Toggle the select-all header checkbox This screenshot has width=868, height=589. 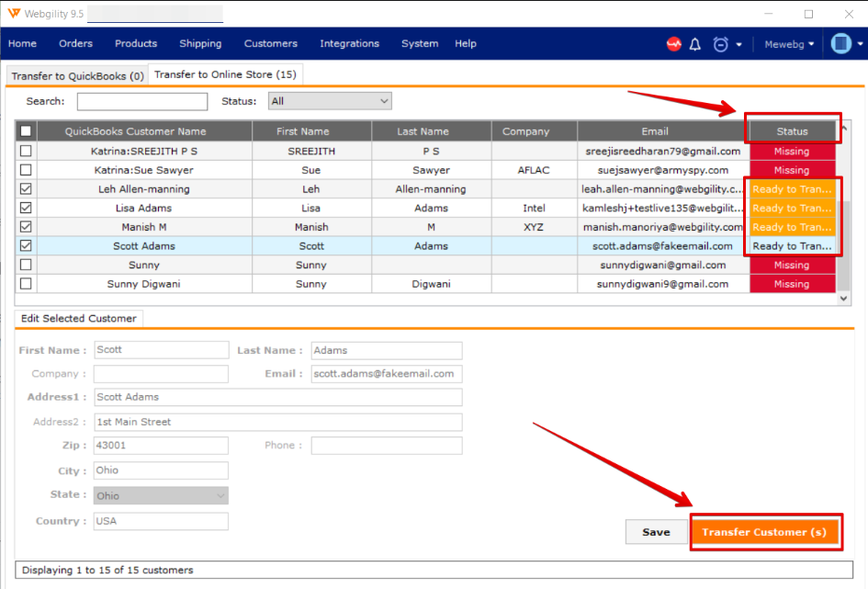pyautogui.click(x=26, y=131)
